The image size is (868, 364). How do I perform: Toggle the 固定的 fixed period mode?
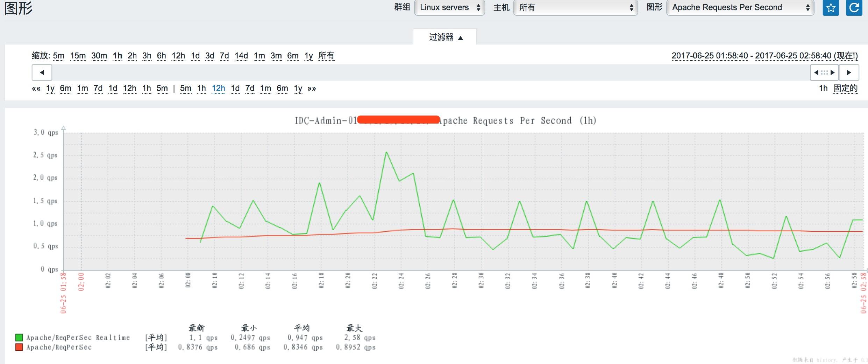coord(845,88)
